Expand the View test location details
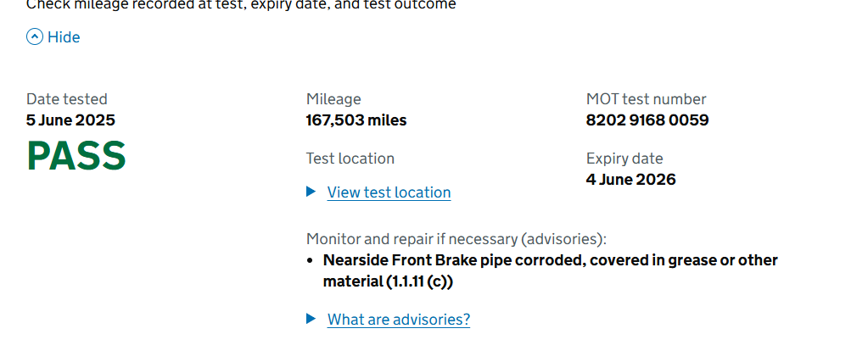Image resolution: width=868 pixels, height=362 pixels. [x=389, y=192]
